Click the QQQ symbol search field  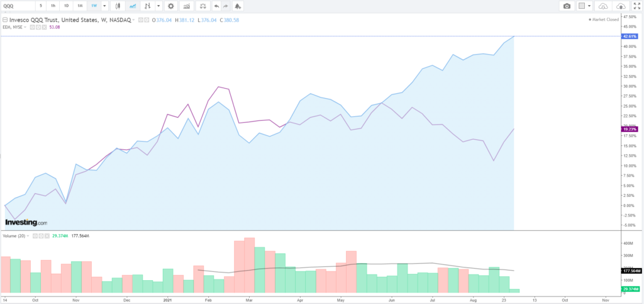17,6
